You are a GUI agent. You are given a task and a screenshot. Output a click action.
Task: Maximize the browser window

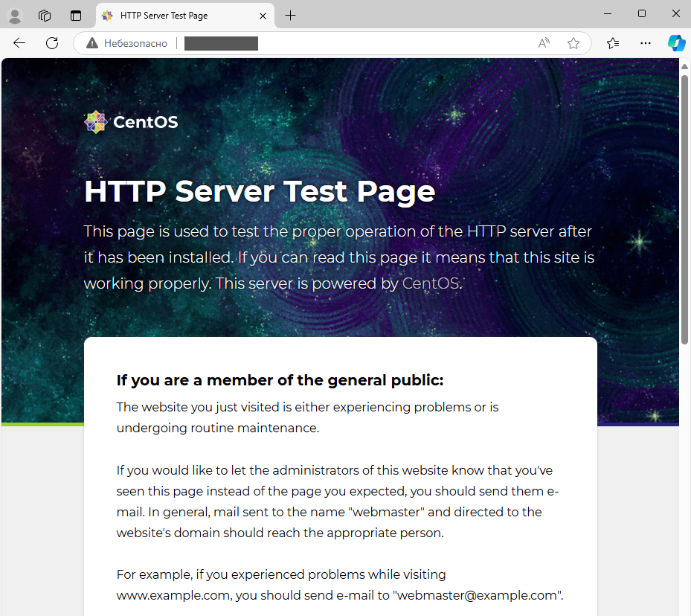(642, 14)
